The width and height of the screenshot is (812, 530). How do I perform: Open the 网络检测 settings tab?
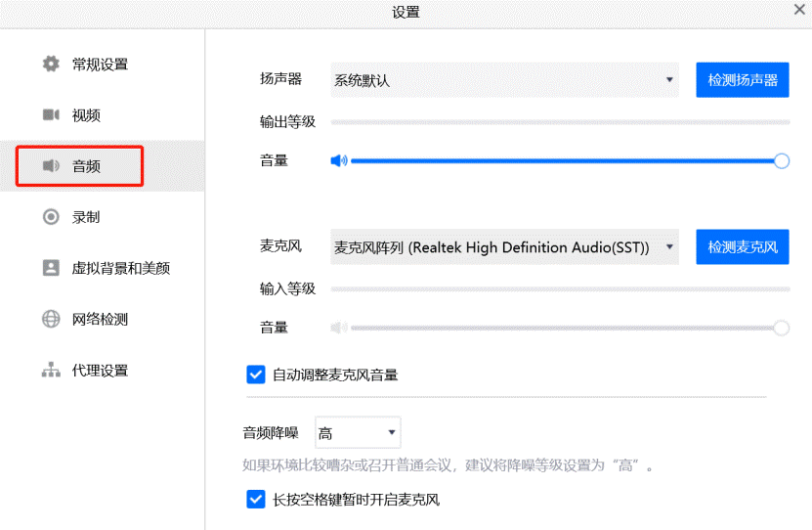tap(100, 319)
